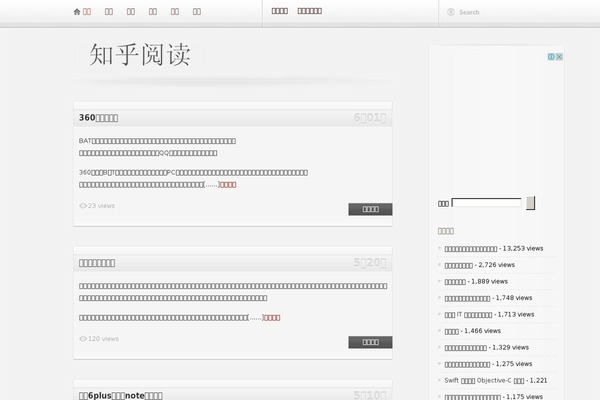Click the '23 views' count text
This screenshot has width=600, height=400.
(x=101, y=206)
